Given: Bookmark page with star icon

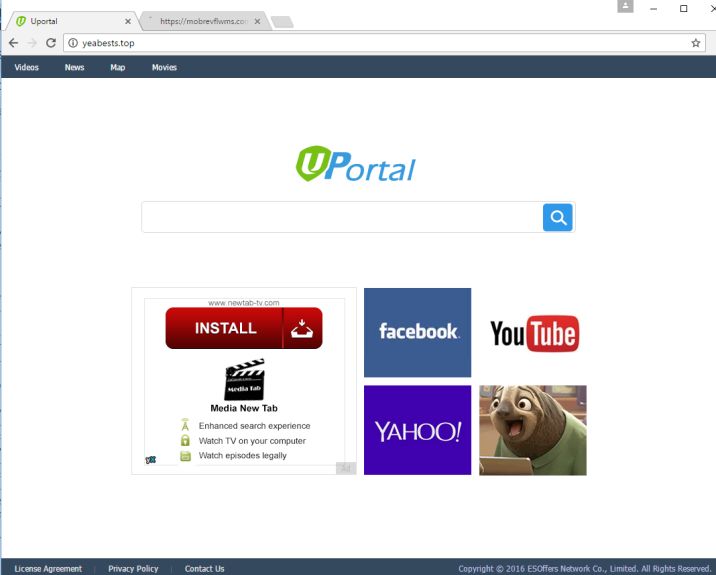Looking at the screenshot, I should [x=695, y=43].
